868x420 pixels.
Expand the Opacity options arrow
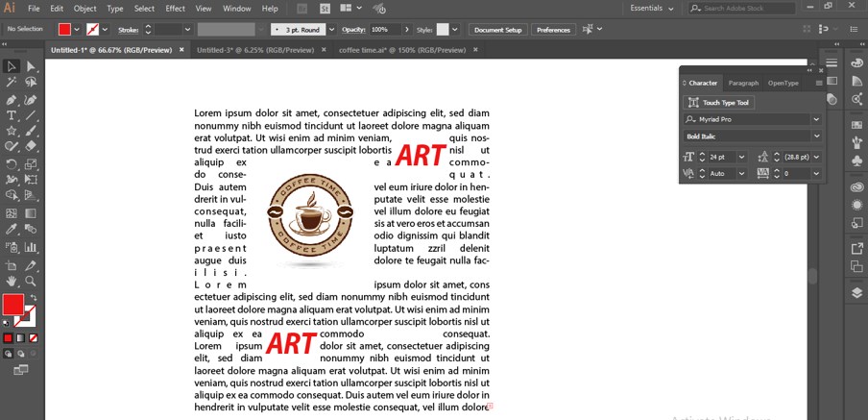click(407, 30)
